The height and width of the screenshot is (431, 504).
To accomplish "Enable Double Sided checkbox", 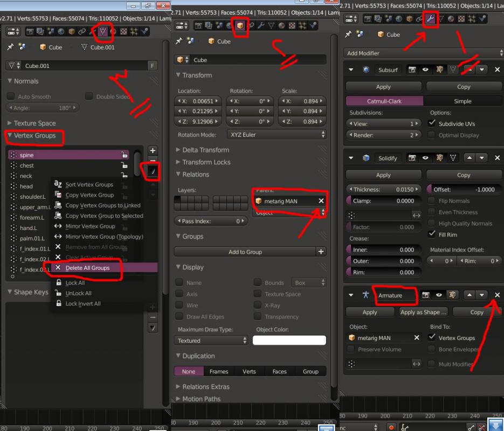I will click(x=89, y=96).
